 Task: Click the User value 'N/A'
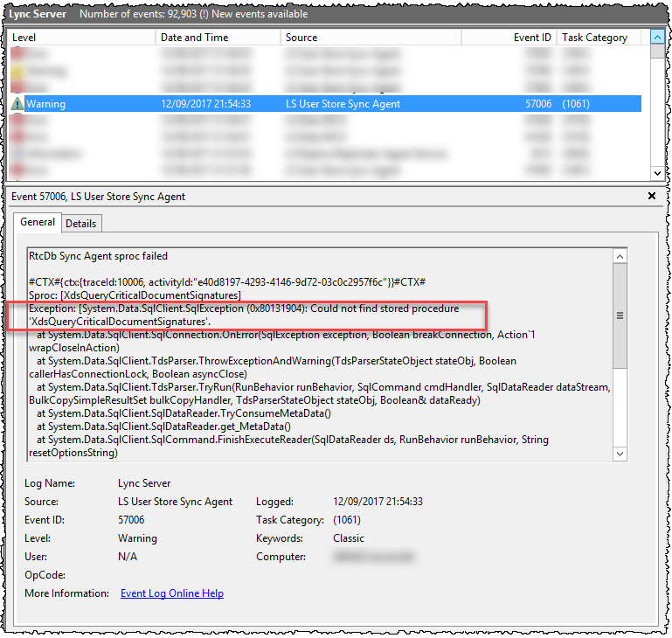[128, 557]
